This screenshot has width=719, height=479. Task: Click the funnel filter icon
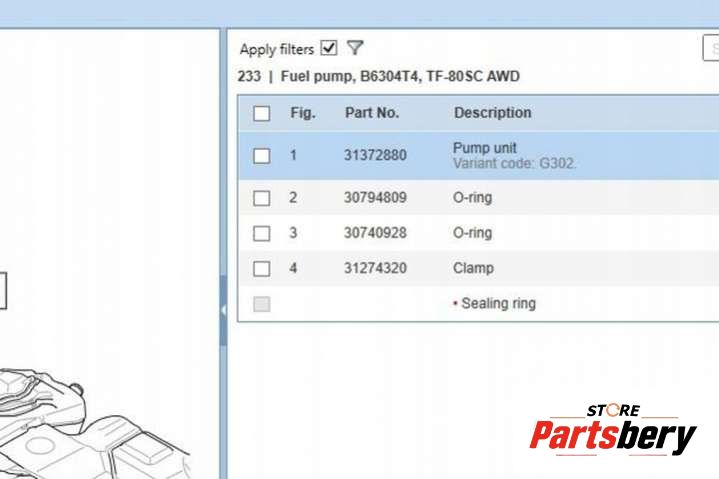(x=355, y=48)
